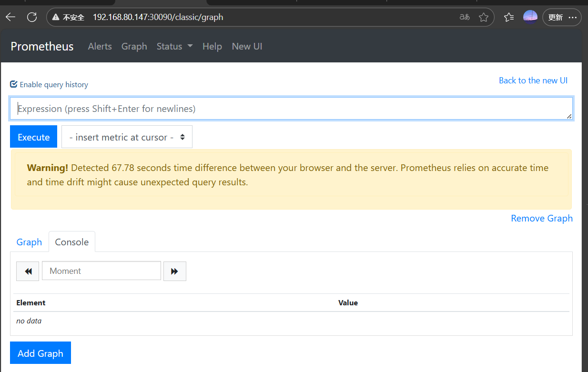Click the browser address bar URL
This screenshot has height=372, width=588.
[158, 17]
